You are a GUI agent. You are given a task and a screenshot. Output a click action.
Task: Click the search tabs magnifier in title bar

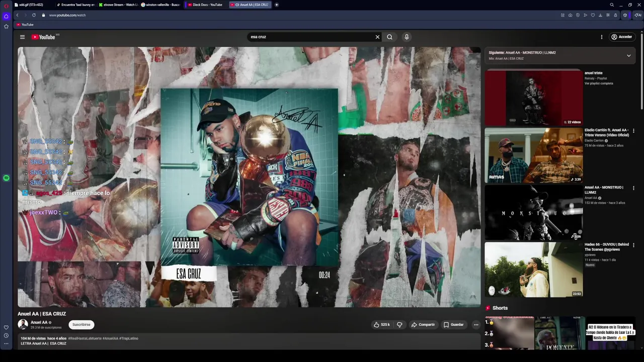[x=612, y=5]
